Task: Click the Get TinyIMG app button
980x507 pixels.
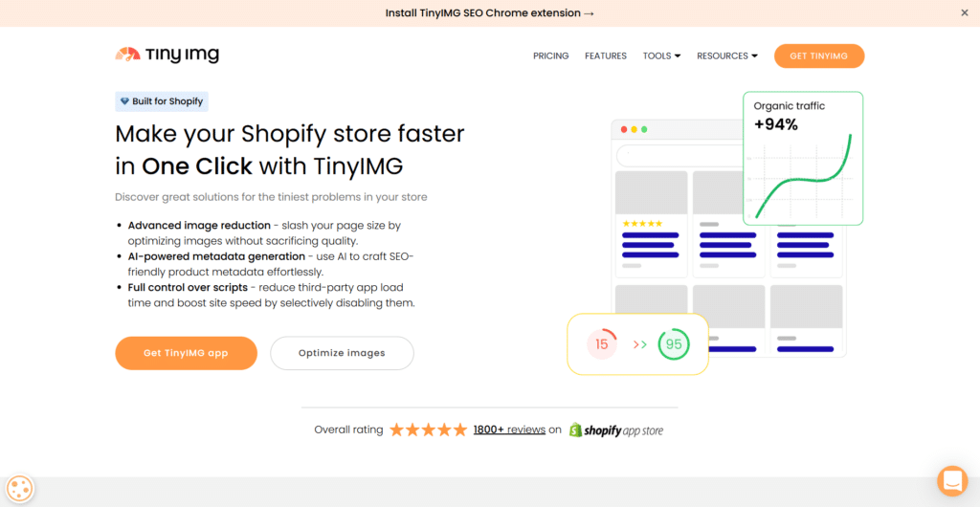Action: click(186, 353)
